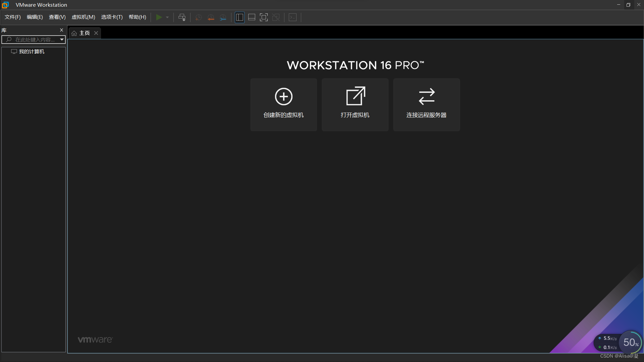Select 我的计算机 in the library tree
644x362 pixels.
32,52
